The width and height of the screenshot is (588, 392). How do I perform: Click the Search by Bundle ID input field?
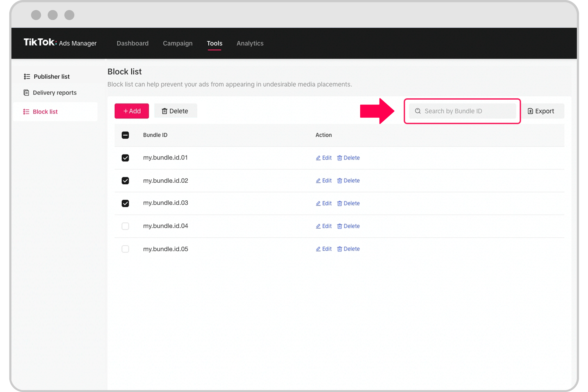tap(462, 111)
